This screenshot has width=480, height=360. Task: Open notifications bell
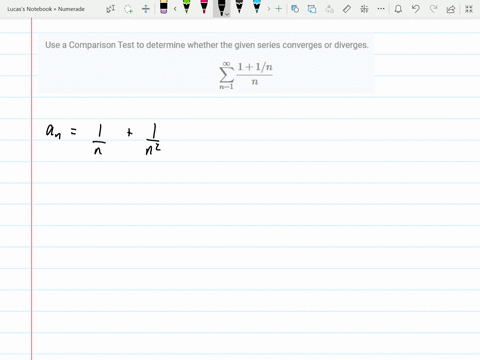click(x=398, y=9)
